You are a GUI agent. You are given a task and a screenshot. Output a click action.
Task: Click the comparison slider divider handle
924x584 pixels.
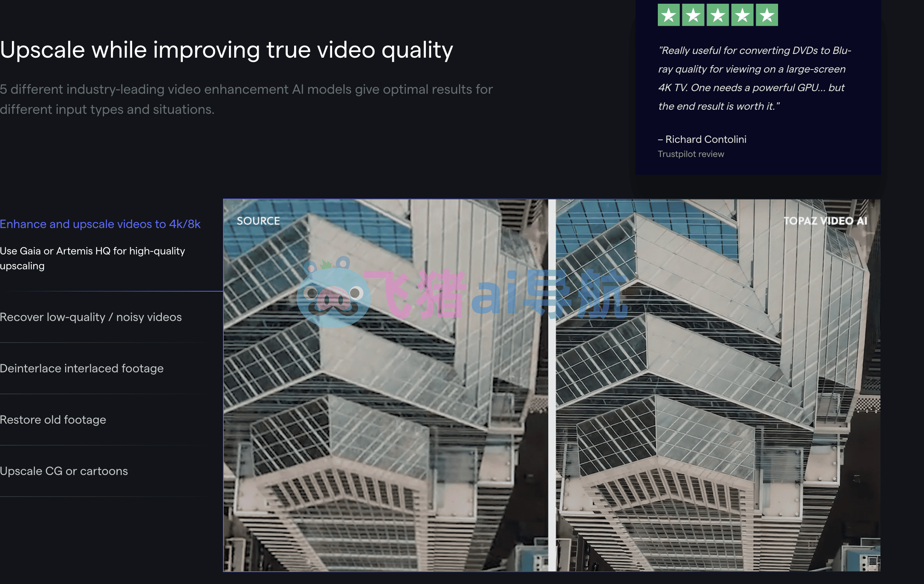[x=552, y=385]
